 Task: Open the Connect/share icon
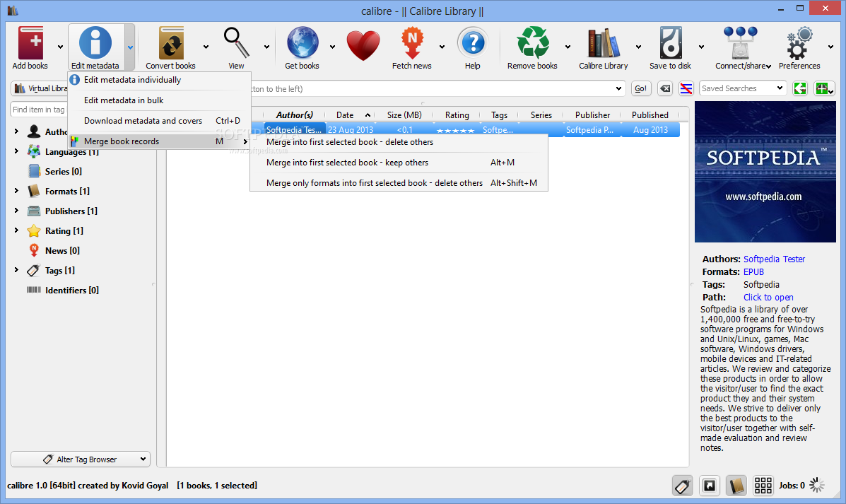(x=740, y=42)
